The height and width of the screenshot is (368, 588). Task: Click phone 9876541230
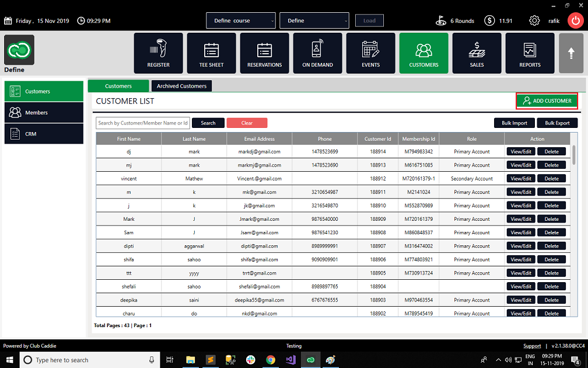click(x=325, y=232)
